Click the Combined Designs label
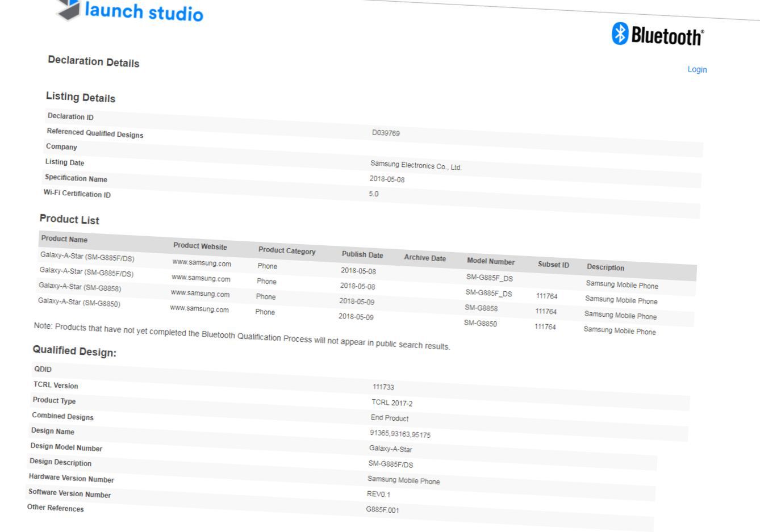Image resolution: width=760 pixels, height=532 pixels. [62, 416]
